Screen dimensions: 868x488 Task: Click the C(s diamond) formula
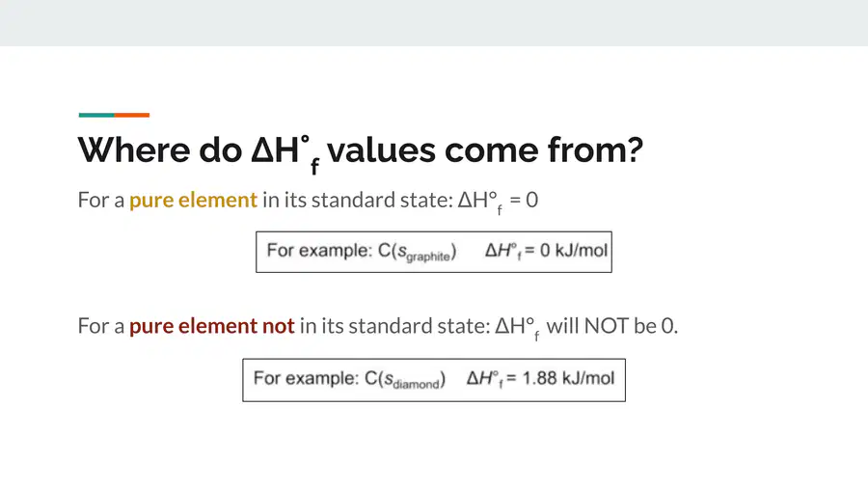[x=405, y=380]
